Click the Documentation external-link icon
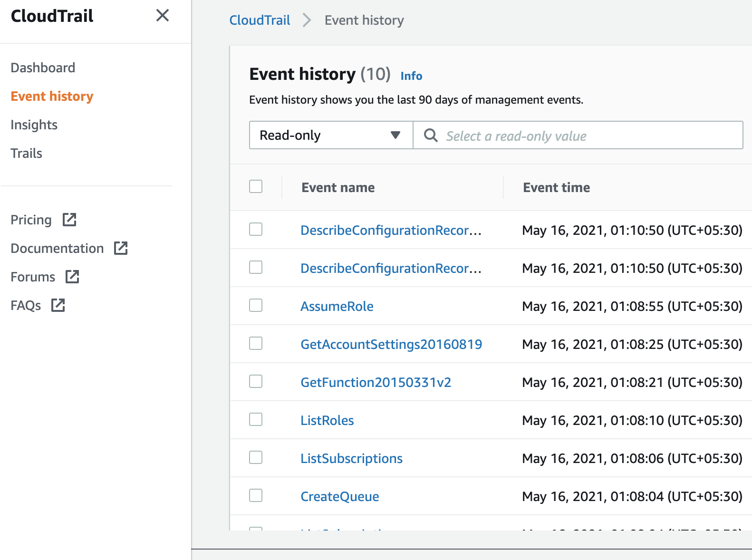Image resolution: width=752 pixels, height=560 pixels. coord(121,248)
